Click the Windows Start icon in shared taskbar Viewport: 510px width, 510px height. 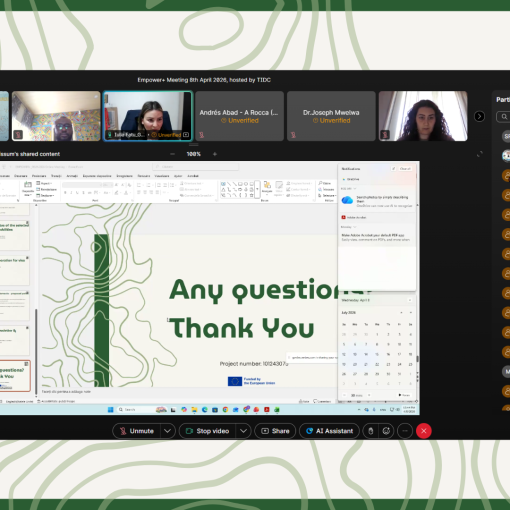coord(111,410)
